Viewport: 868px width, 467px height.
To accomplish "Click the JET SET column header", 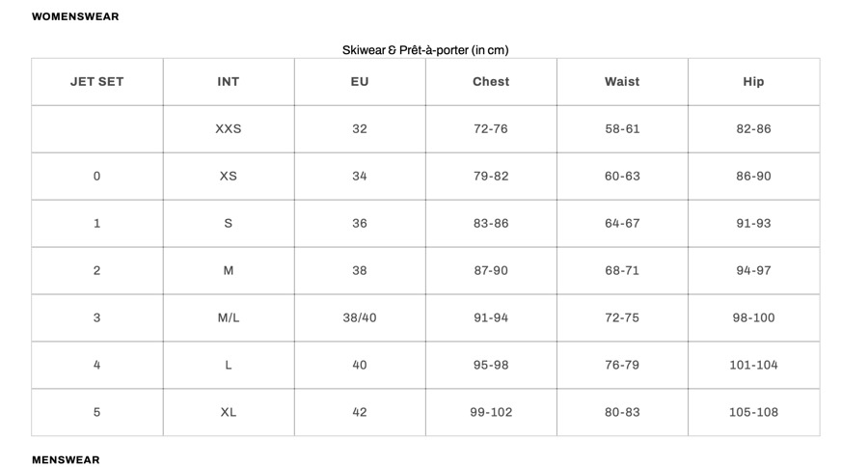I will point(97,82).
